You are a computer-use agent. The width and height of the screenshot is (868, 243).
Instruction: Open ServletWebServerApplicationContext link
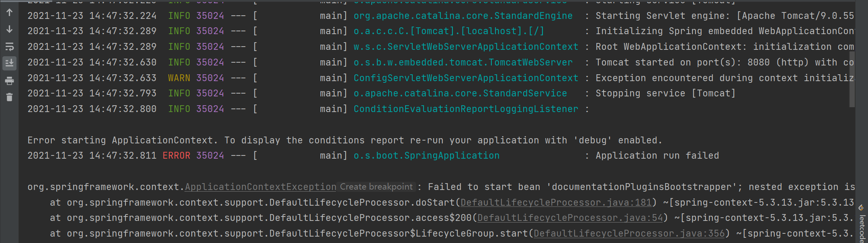pyautogui.click(x=465, y=46)
